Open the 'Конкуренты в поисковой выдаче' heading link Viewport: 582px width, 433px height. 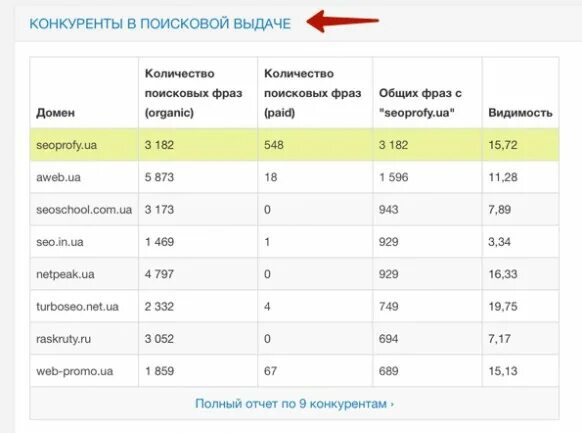pos(160,24)
